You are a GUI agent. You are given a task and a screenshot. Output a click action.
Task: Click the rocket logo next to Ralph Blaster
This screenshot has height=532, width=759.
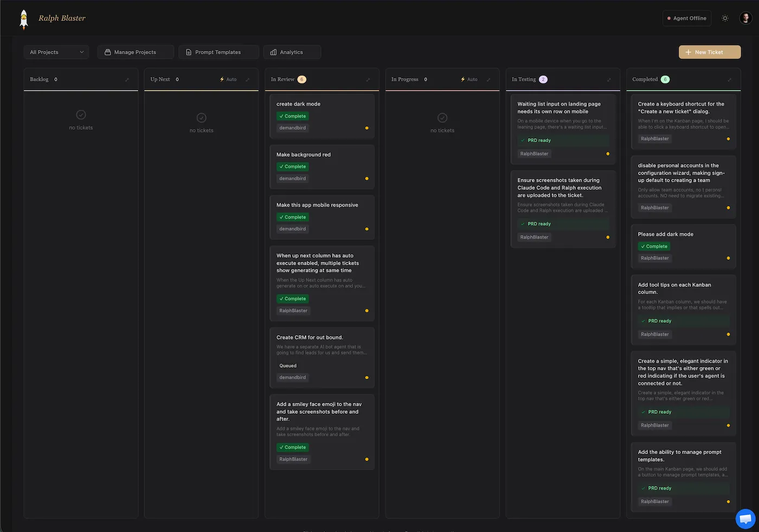click(x=23, y=18)
